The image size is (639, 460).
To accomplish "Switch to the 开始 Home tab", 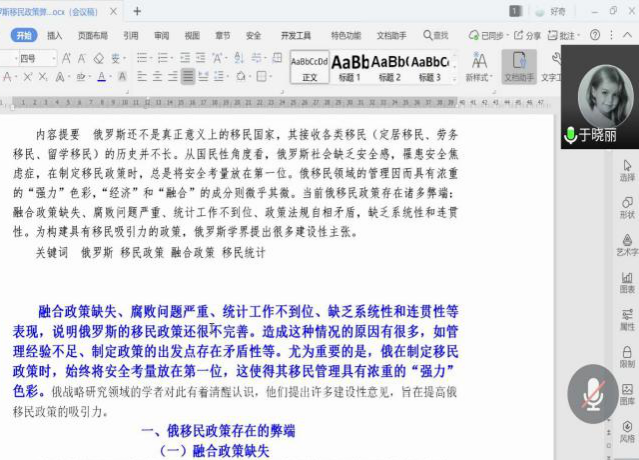I will pyautogui.click(x=24, y=35).
